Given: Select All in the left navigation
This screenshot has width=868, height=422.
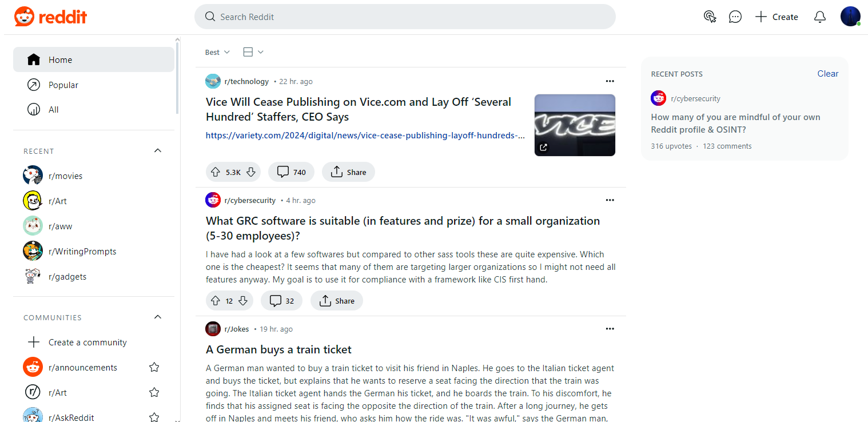Looking at the screenshot, I should point(53,110).
